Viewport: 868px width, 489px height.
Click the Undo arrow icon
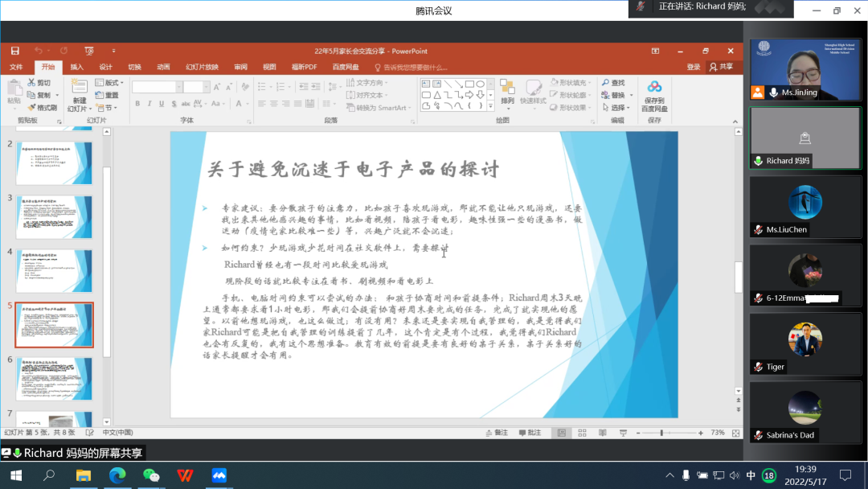point(39,51)
